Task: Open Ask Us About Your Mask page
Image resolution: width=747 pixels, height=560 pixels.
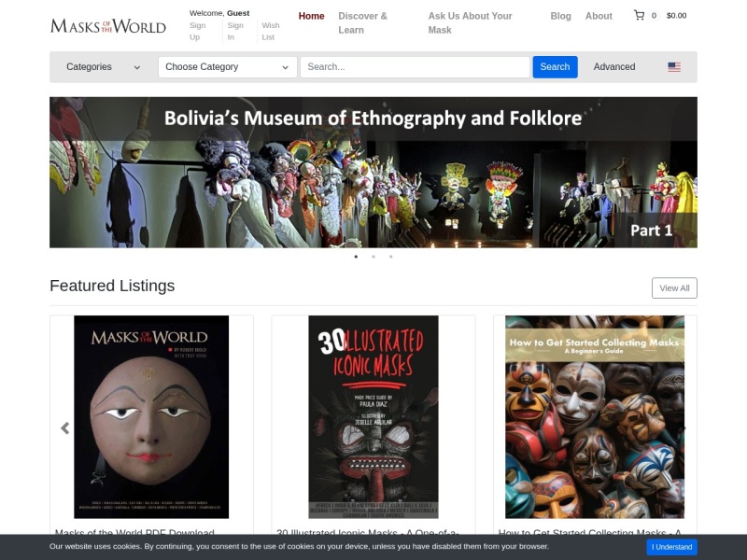Action: [470, 22]
